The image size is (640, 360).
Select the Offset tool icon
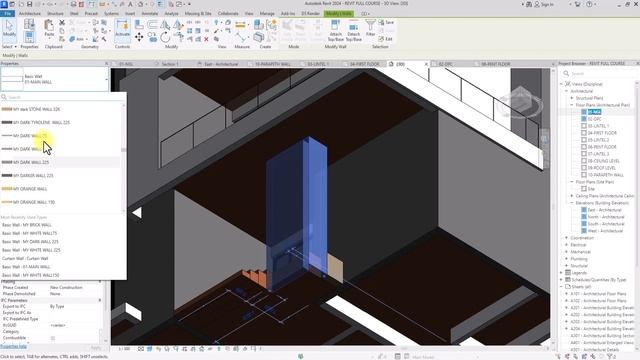click(152, 25)
